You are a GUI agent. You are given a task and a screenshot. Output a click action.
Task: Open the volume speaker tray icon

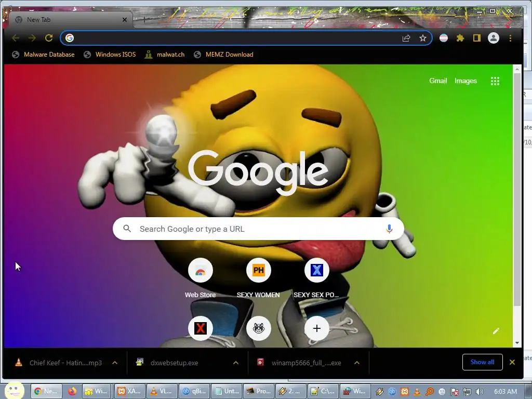(x=480, y=392)
